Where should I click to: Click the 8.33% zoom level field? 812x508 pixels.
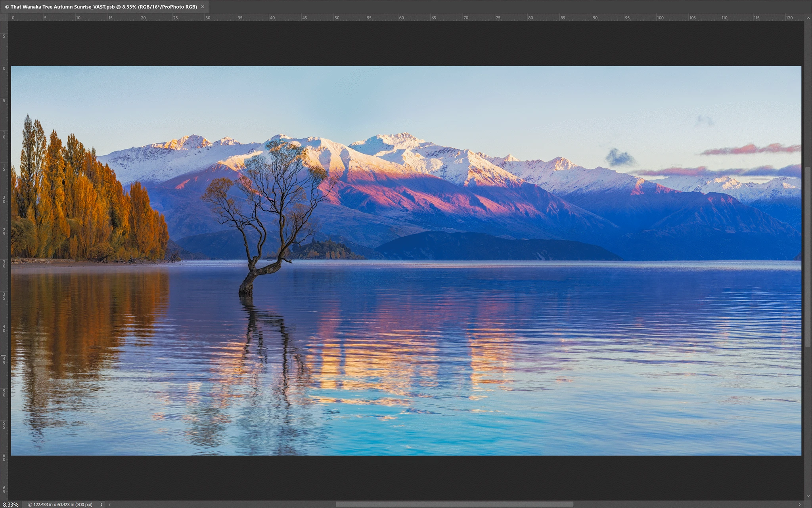coord(11,504)
